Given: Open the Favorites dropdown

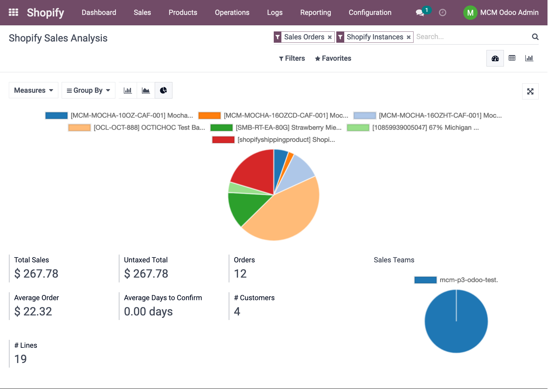Looking at the screenshot, I should (x=333, y=58).
